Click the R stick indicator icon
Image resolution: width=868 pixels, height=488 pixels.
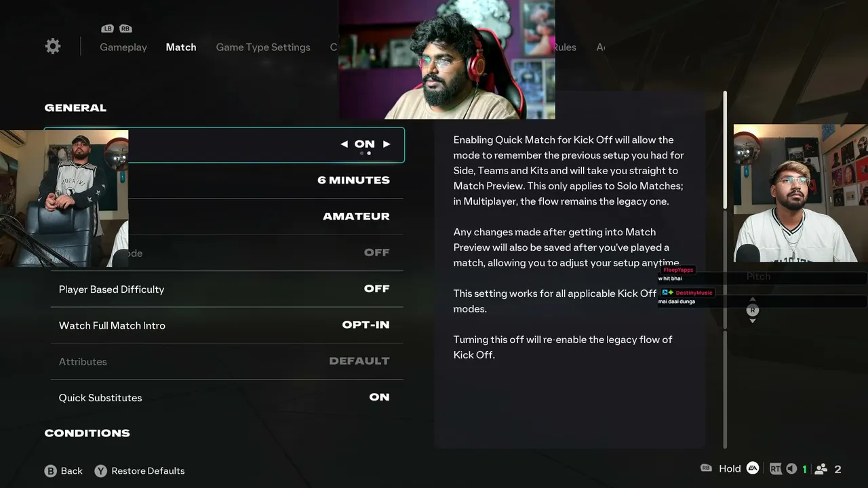coord(752,310)
